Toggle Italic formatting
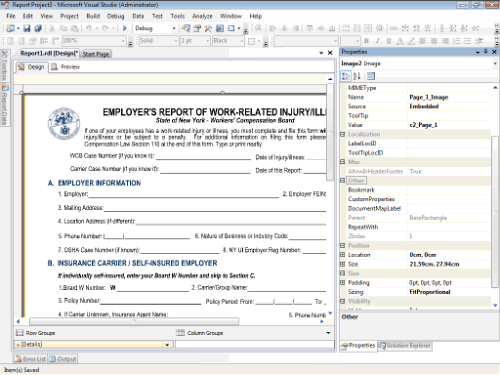The width and height of the screenshot is (500, 375). coord(377,41)
